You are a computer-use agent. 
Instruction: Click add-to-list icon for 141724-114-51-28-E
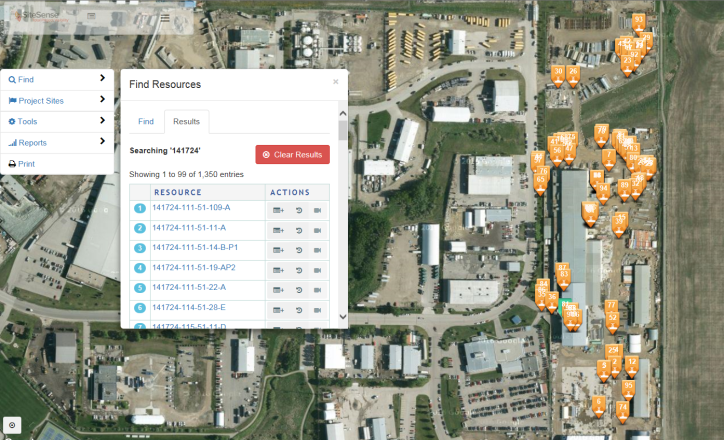click(x=278, y=310)
